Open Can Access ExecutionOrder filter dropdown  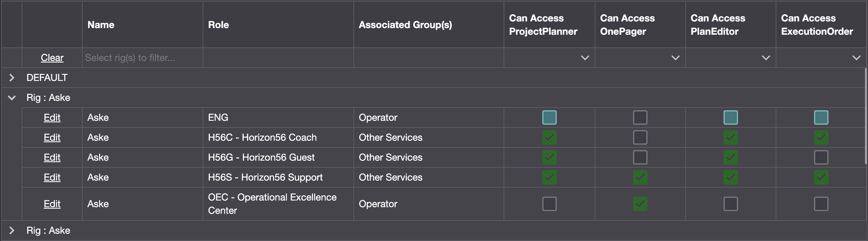[x=856, y=58]
